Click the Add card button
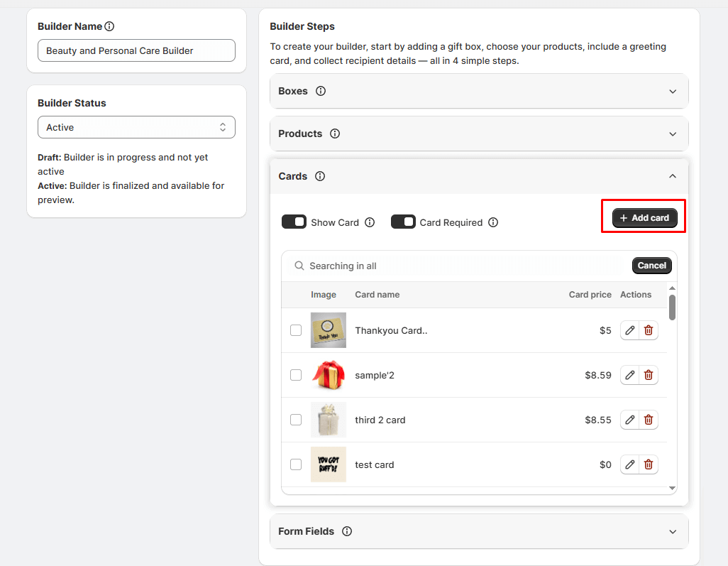 point(644,218)
